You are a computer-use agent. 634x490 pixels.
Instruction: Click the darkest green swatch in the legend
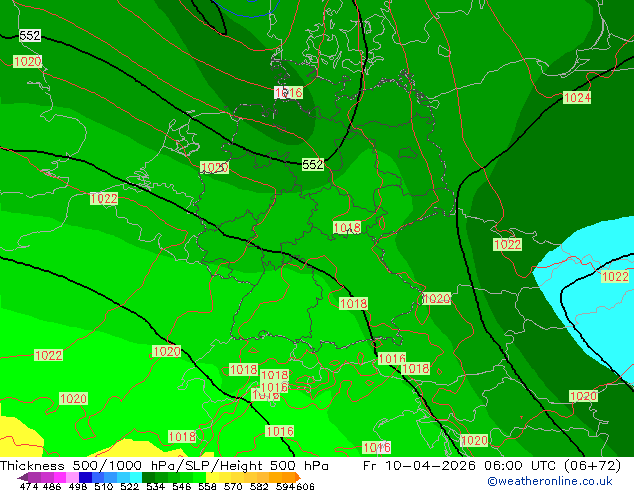tap(148, 477)
